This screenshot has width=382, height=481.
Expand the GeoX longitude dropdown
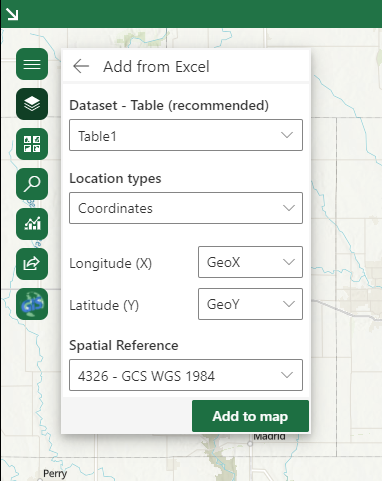click(250, 262)
